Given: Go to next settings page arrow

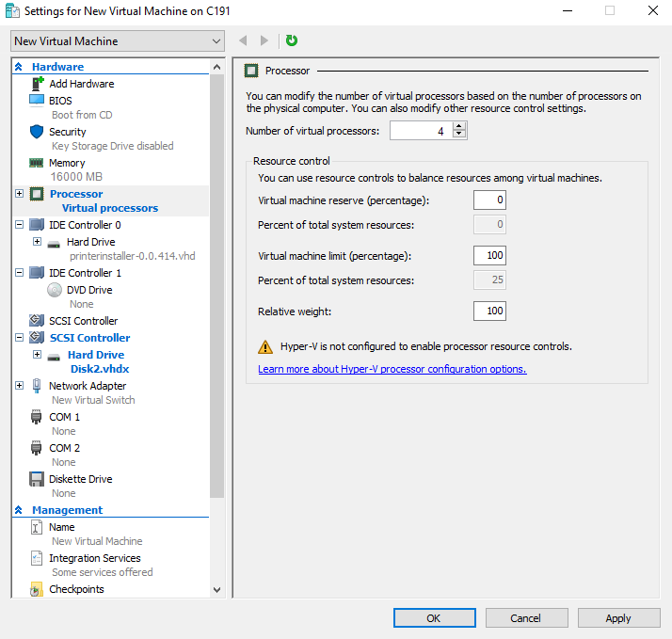Looking at the screenshot, I should (264, 40).
